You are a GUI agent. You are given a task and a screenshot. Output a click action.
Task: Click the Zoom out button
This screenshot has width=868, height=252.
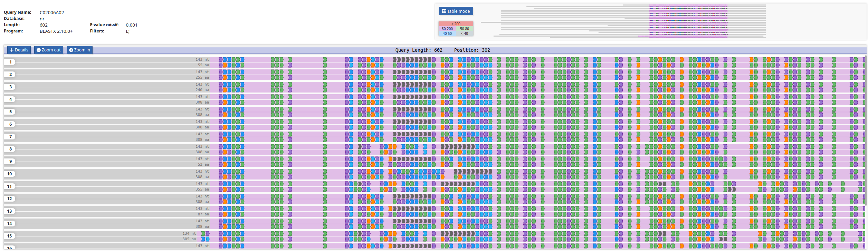(49, 50)
